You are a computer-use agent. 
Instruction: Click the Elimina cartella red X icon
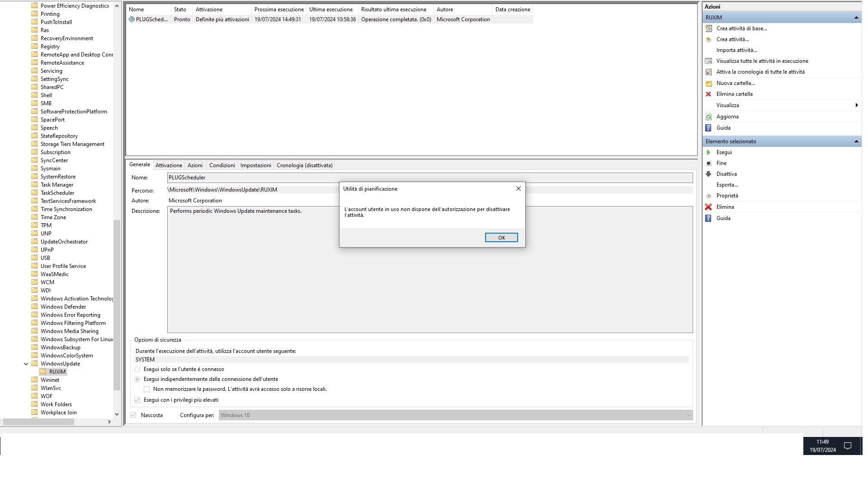[708, 94]
